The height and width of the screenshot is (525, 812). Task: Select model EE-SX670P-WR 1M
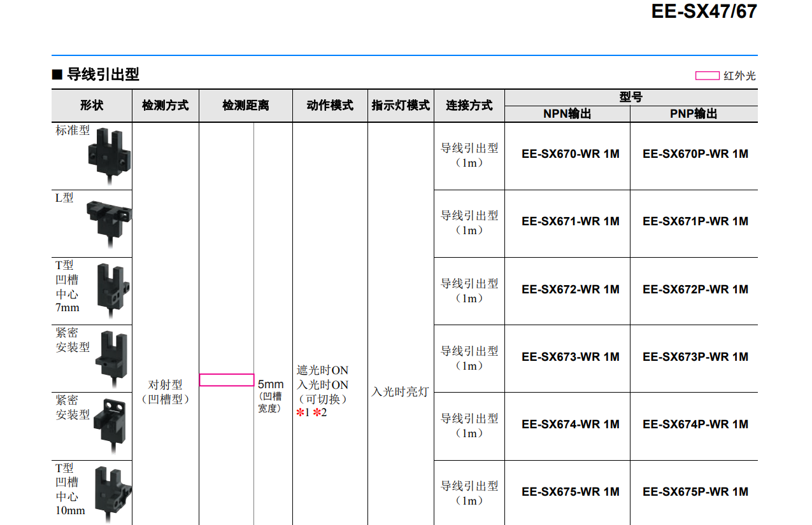[x=695, y=154]
